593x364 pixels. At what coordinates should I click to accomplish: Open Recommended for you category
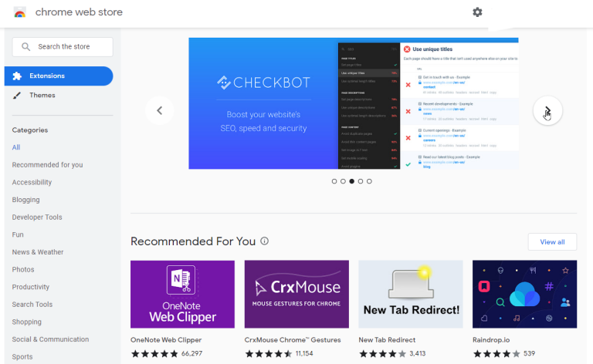(x=47, y=165)
